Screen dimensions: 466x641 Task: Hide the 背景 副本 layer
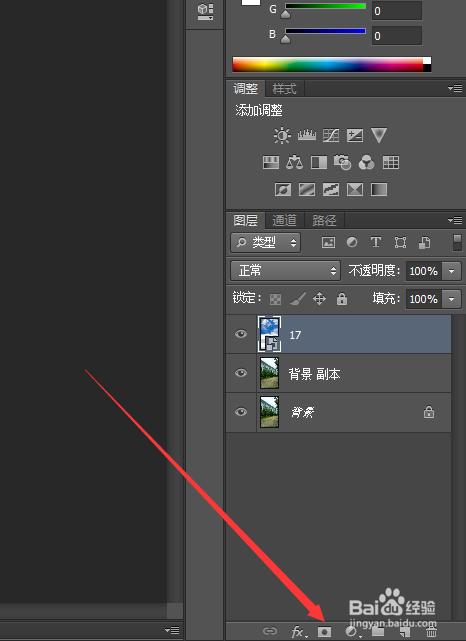click(241, 373)
